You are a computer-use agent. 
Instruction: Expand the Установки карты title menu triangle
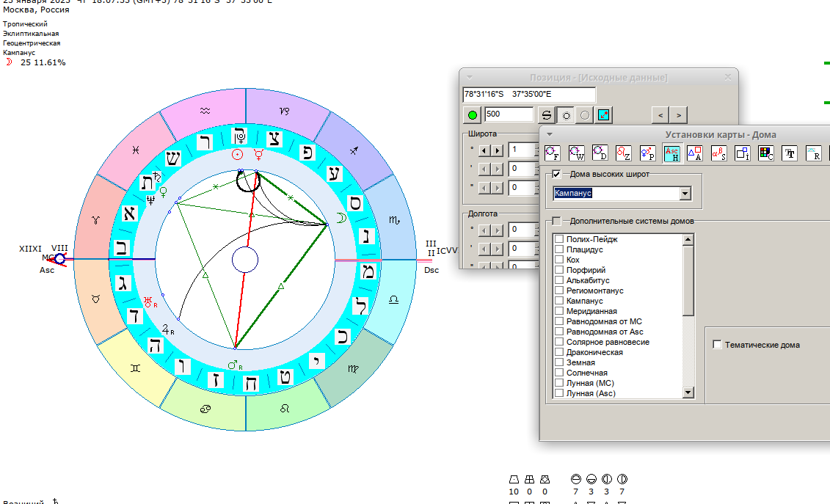tap(550, 134)
